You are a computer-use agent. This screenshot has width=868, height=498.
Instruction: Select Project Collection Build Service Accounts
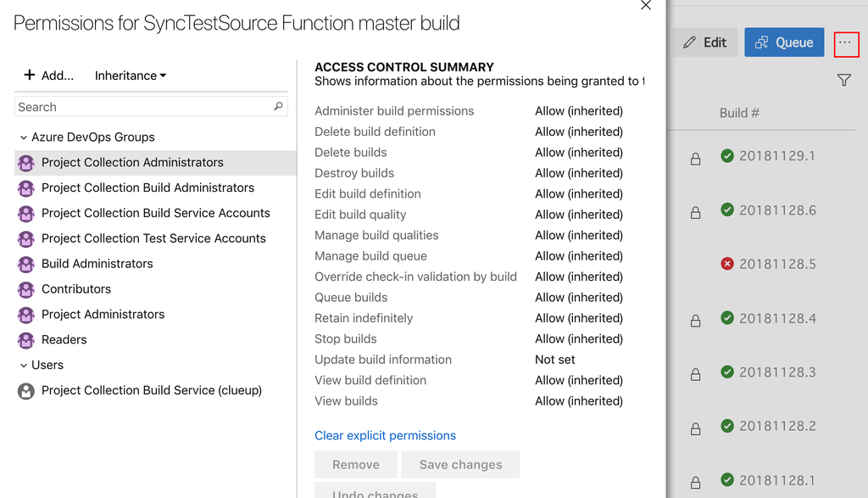156,213
